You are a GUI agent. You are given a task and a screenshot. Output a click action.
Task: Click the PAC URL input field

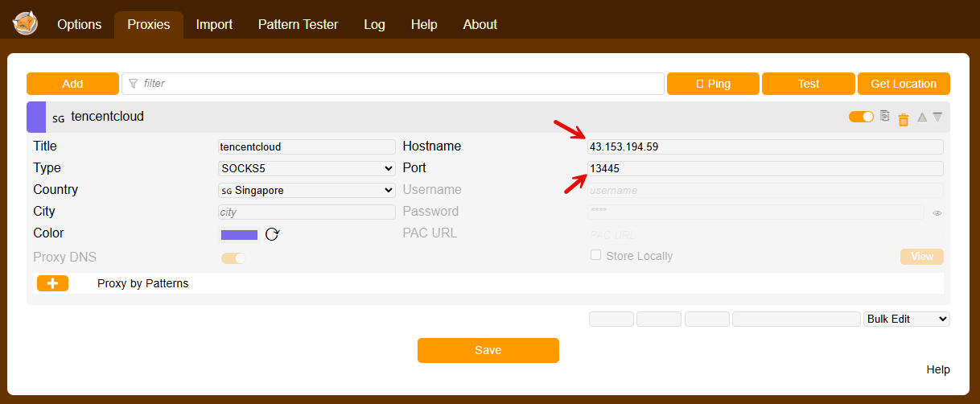coord(765,235)
